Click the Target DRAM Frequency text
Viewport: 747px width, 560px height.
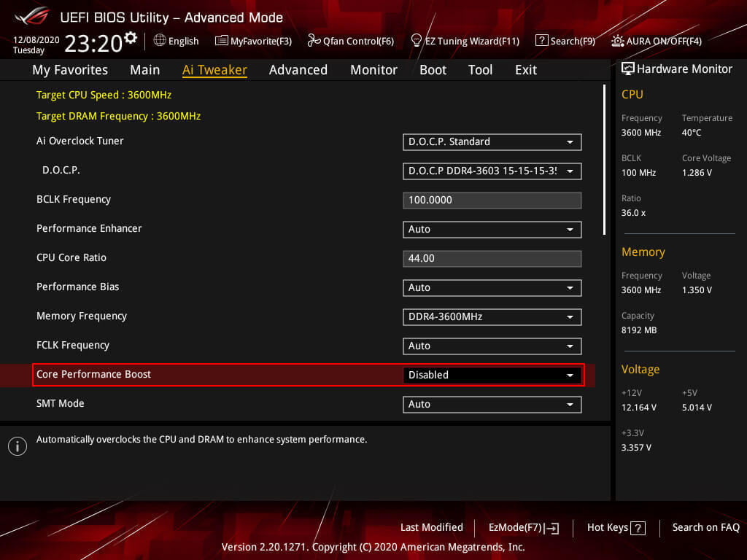(x=119, y=116)
